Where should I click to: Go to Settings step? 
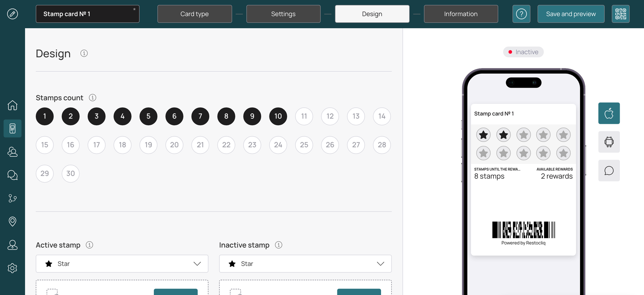(283, 14)
